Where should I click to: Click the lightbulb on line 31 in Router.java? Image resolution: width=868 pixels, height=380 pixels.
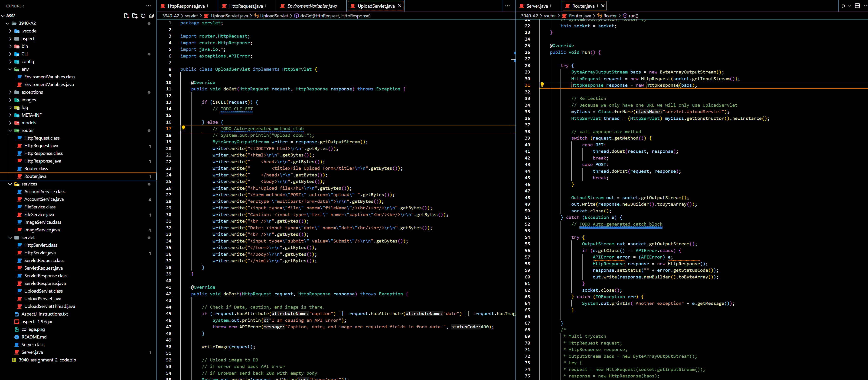(x=542, y=84)
